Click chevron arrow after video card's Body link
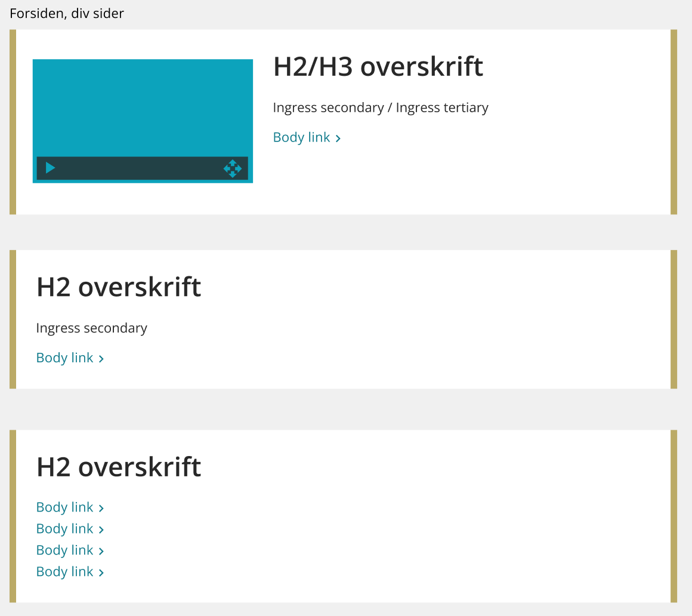Screen dimensions: 692x616 [x=338, y=138]
